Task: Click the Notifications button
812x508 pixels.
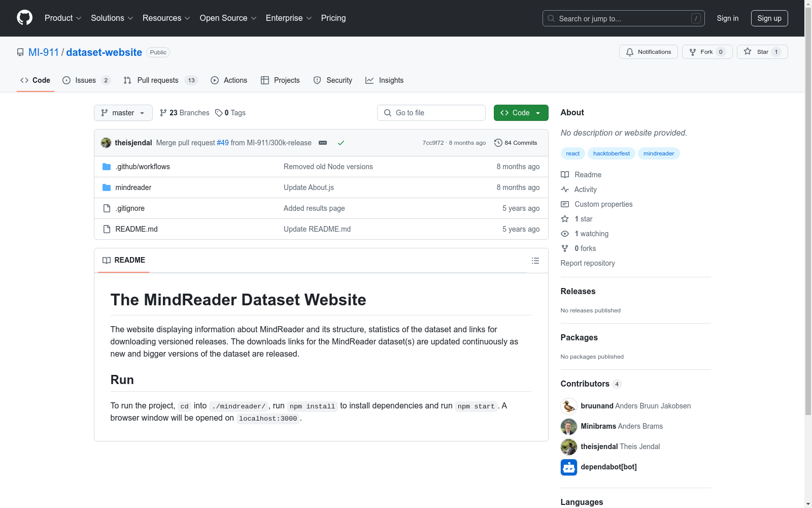Action: [649, 52]
